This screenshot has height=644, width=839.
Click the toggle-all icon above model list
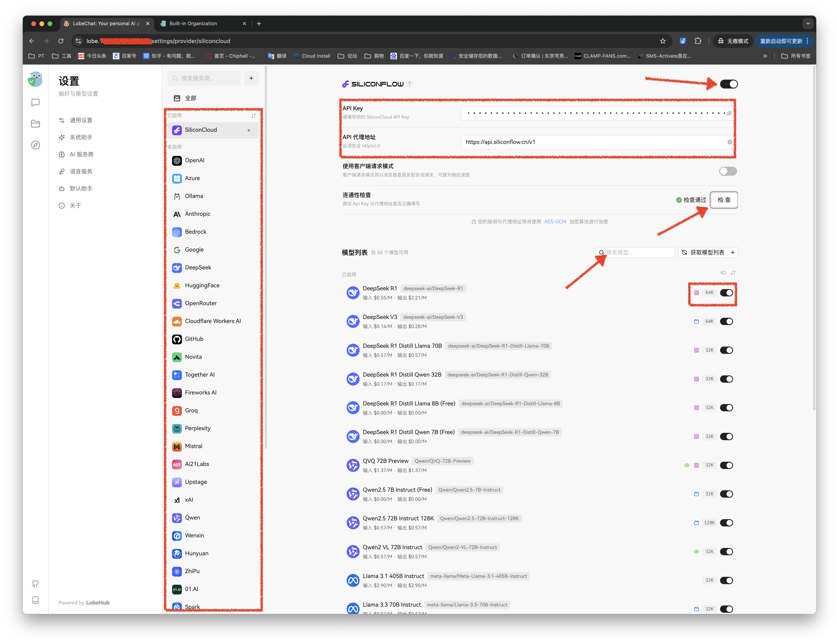tap(723, 272)
